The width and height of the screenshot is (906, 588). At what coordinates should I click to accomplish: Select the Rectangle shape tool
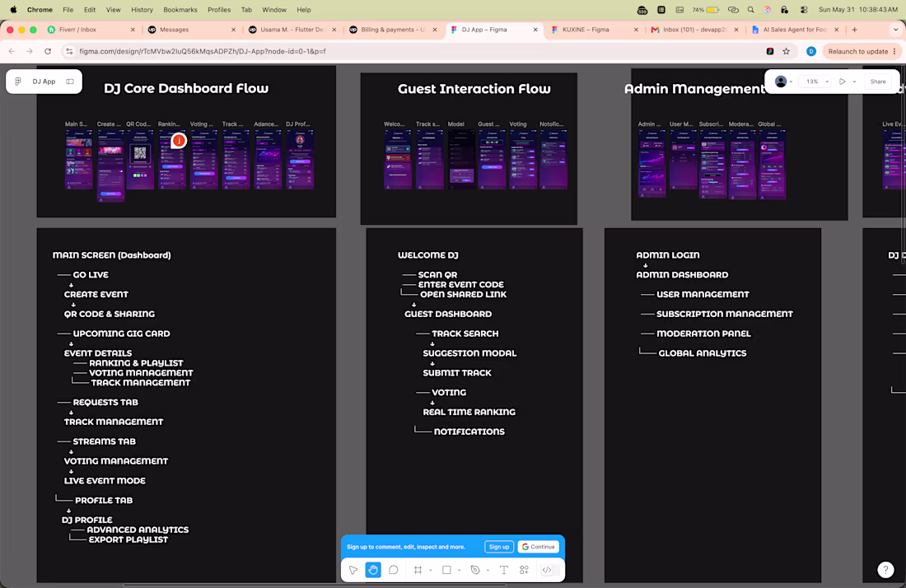(x=446, y=570)
